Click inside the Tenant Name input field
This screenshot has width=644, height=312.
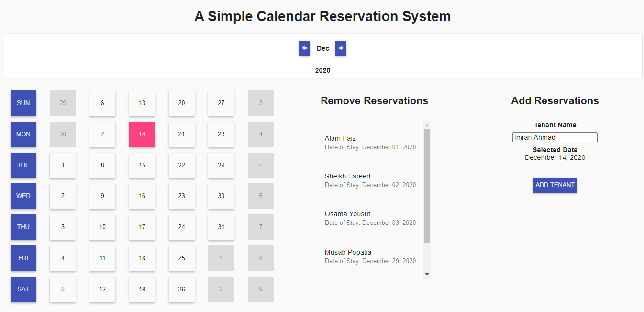[x=555, y=137]
